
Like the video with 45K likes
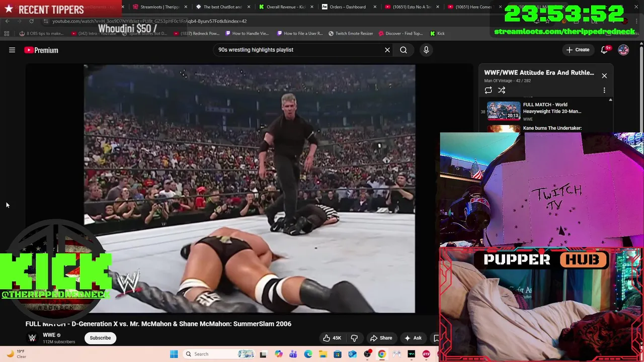pos(332,338)
